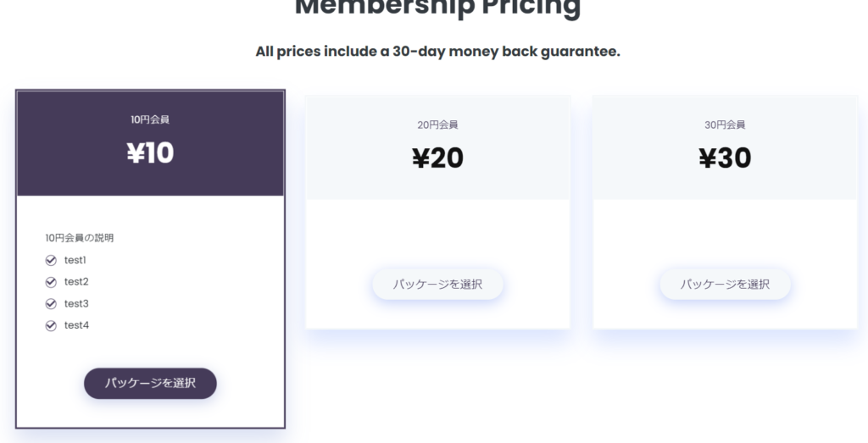Choose package button in ¥10 plan
Image resolution: width=868 pixels, height=443 pixels.
click(150, 383)
